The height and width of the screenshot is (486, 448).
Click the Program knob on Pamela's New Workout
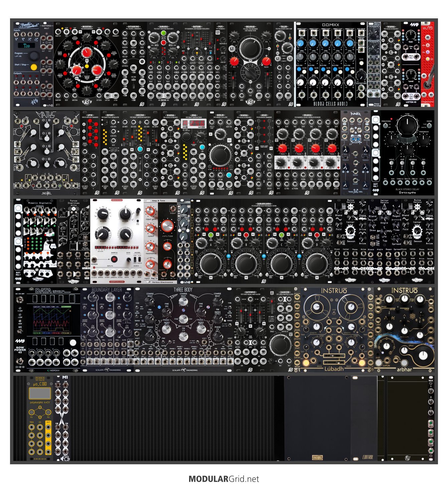click(34, 56)
